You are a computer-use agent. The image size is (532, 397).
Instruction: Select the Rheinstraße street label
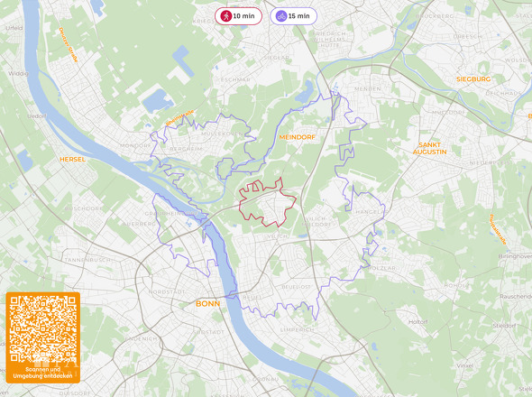coord(179,118)
